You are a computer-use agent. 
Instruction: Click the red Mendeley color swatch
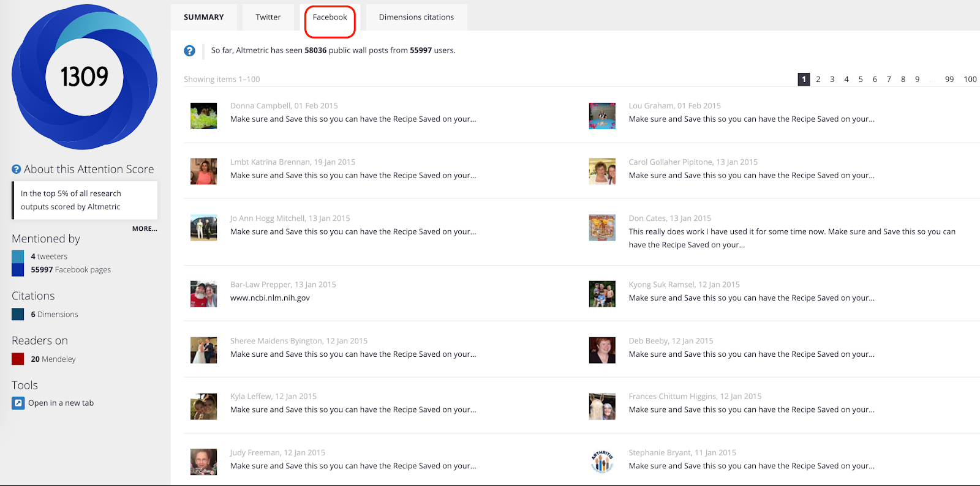[x=18, y=359]
